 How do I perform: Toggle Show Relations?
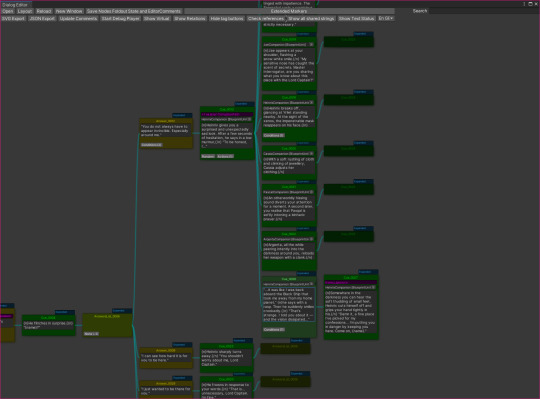190,19
